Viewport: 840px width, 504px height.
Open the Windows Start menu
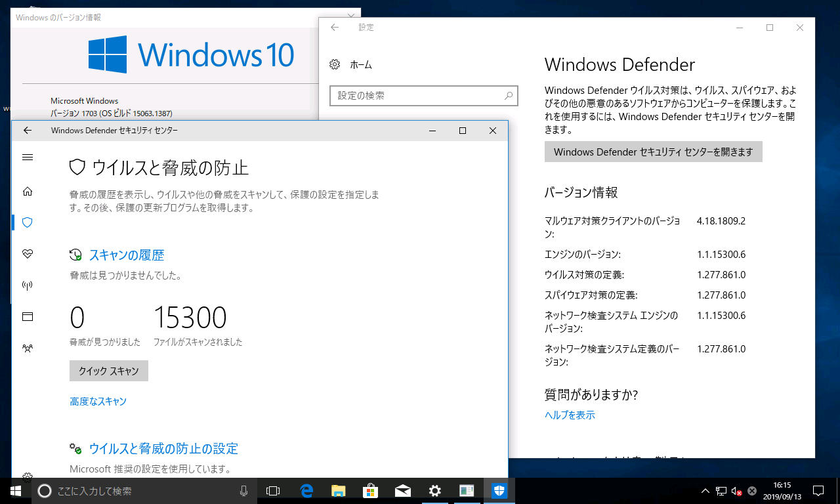click(16, 490)
